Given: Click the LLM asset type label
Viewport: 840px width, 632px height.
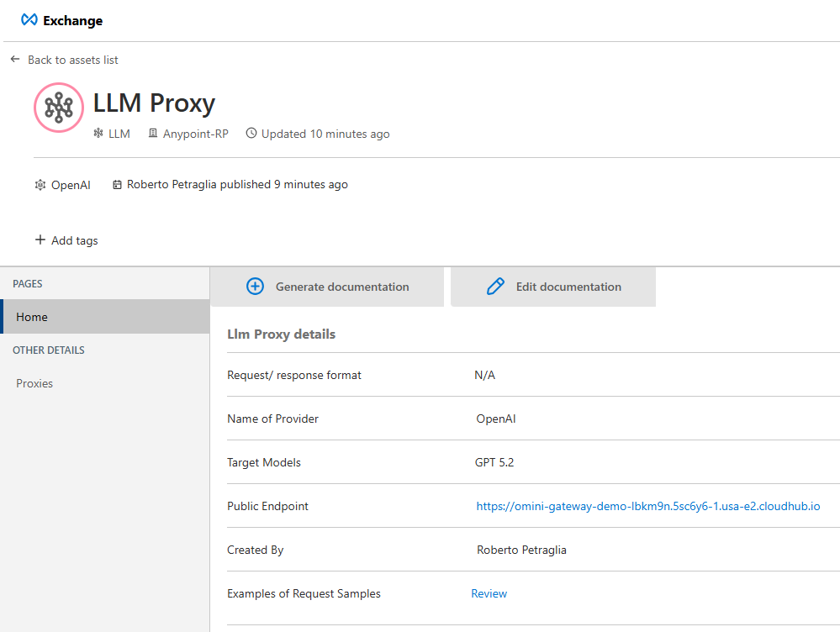Looking at the screenshot, I should tap(119, 134).
